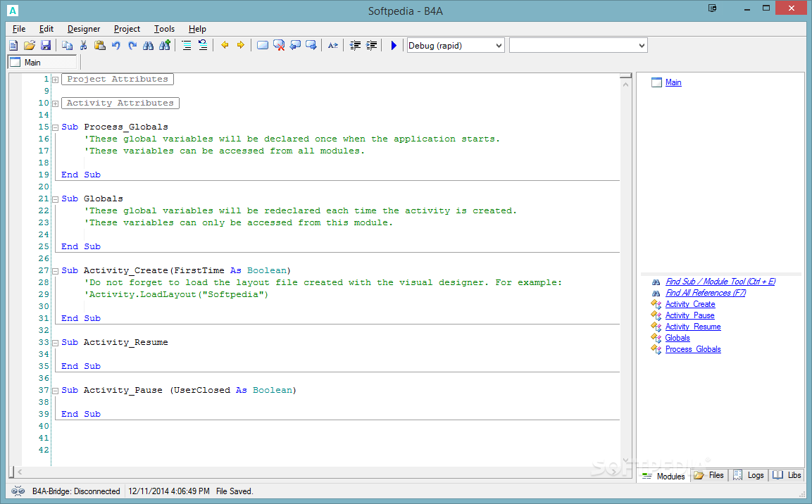The width and height of the screenshot is (812, 504).
Task: Go to the Activity_Create sub link
Action: [x=690, y=304]
